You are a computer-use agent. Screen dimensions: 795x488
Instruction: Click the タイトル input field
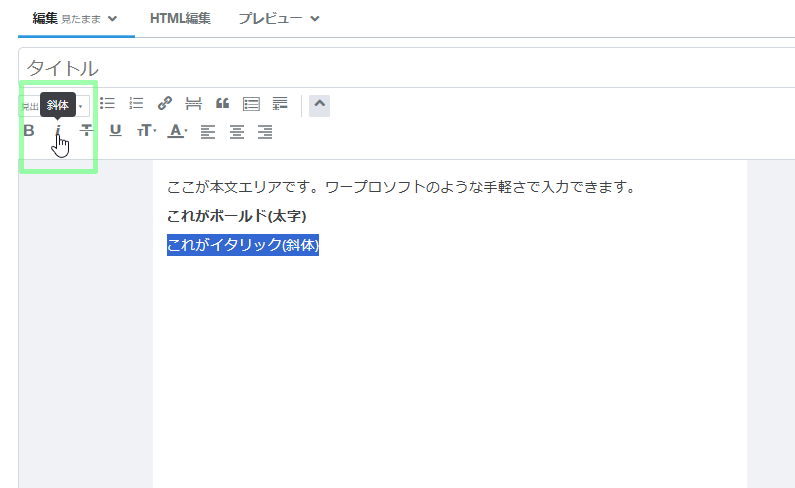tap(407, 68)
